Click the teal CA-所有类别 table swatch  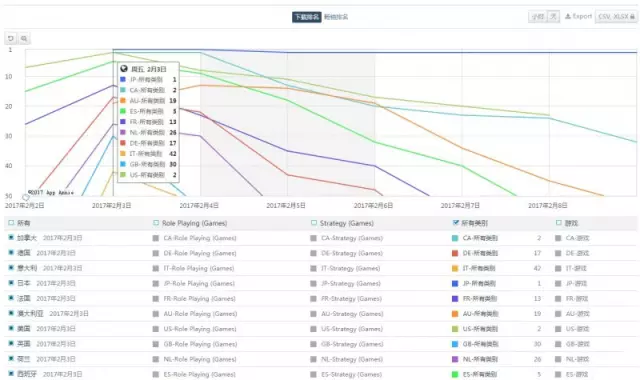coord(455,238)
